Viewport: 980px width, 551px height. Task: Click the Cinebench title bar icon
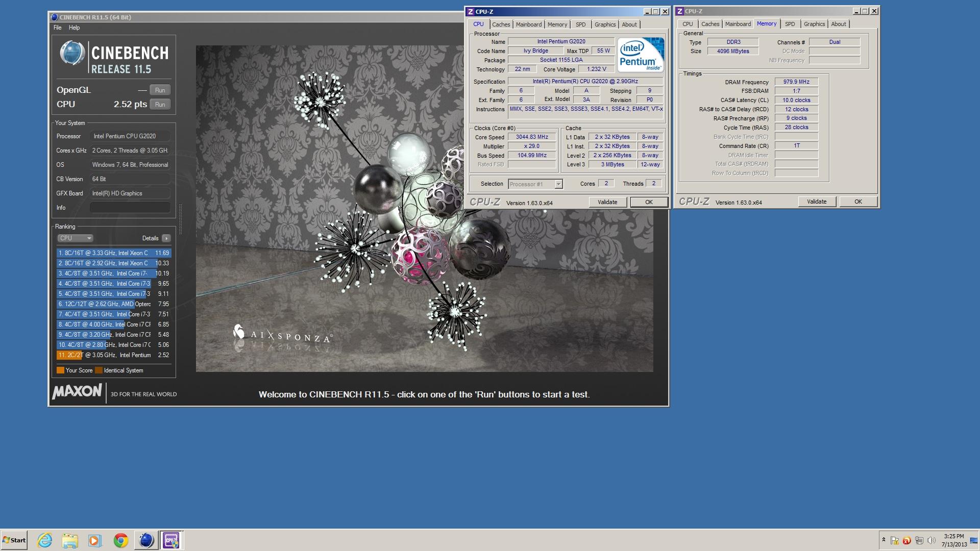point(55,17)
